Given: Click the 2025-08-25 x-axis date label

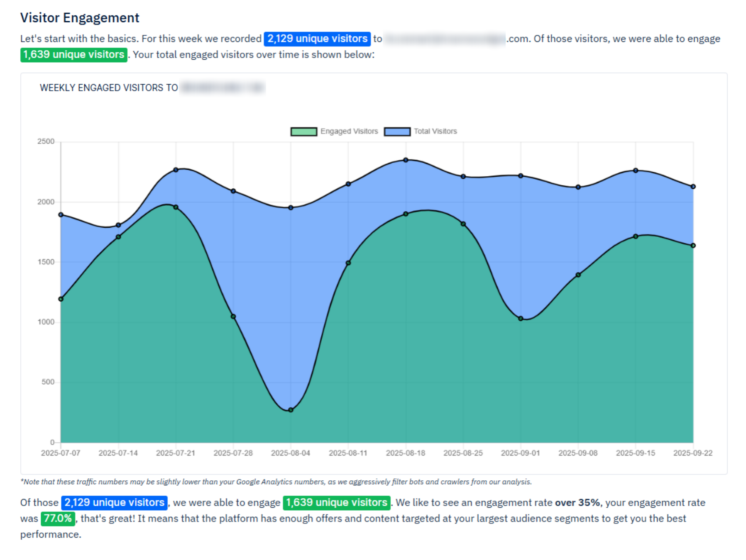Looking at the screenshot, I should pyautogui.click(x=463, y=453).
